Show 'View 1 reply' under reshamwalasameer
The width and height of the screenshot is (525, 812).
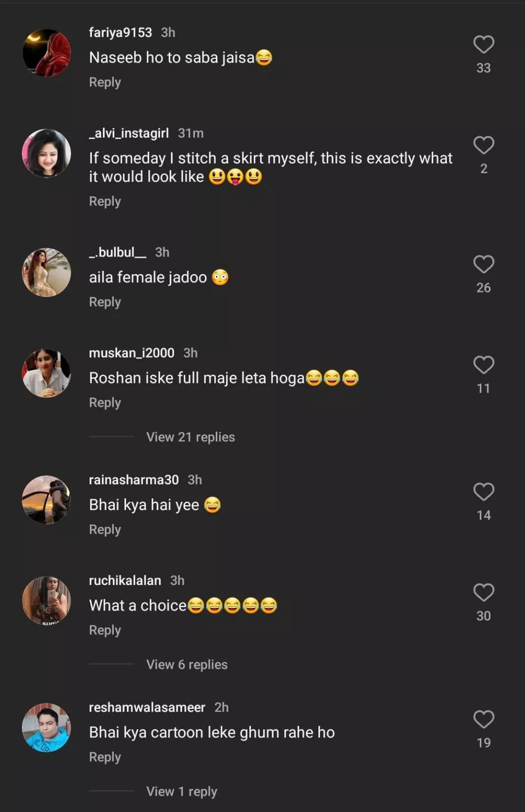[x=181, y=792]
